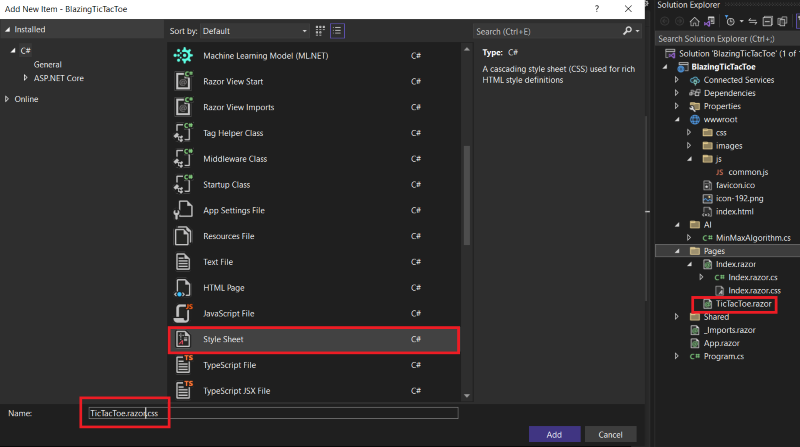The width and height of the screenshot is (800, 447).
Task: Select the images folder
Action: (729, 146)
